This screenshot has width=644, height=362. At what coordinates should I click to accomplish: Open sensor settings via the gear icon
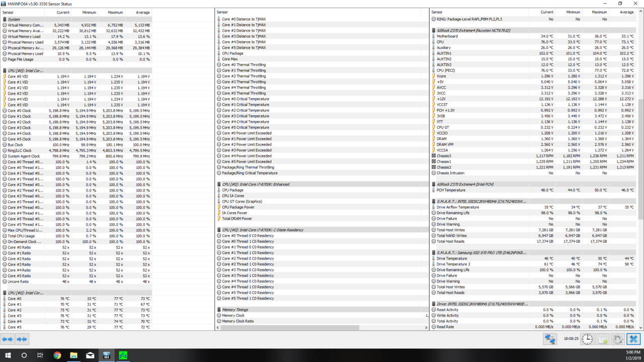click(618, 339)
